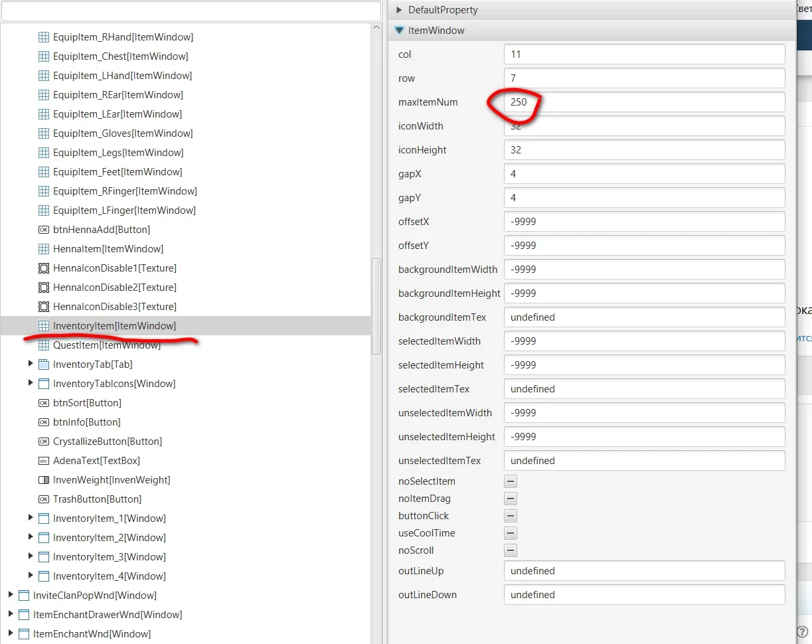Viewport: 812px width, 644px height.
Task: Expand the InventoryTab[Tab] node
Action: [x=31, y=364]
